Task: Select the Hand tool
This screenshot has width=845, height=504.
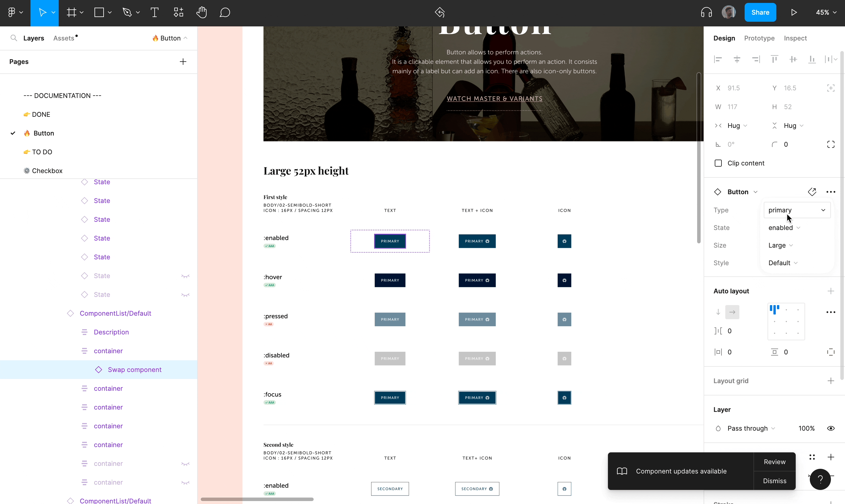Action: (x=201, y=13)
